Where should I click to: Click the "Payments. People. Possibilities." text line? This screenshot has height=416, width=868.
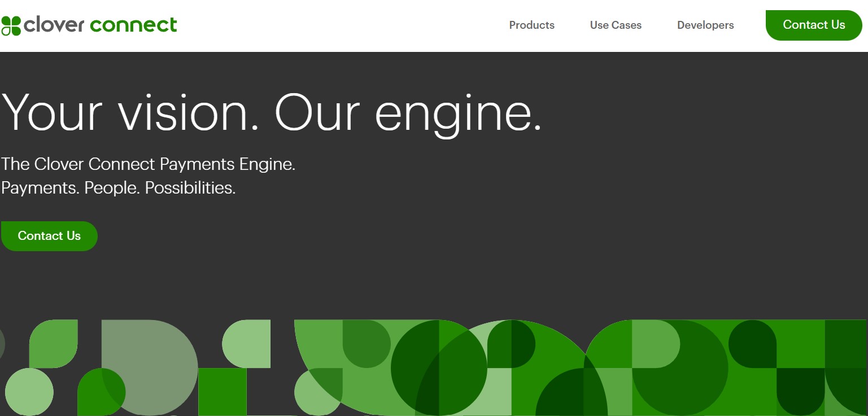(x=118, y=188)
